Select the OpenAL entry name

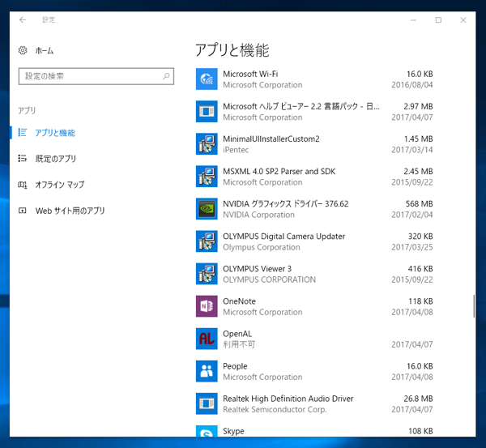237,334
